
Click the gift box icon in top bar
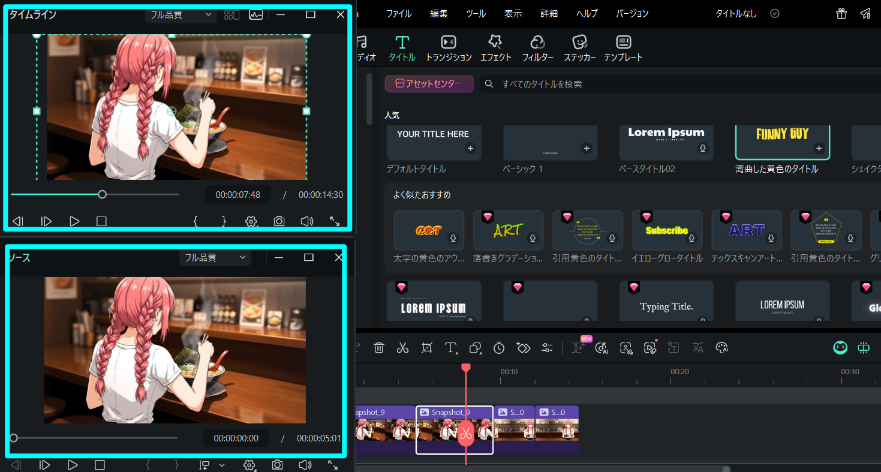(841, 14)
